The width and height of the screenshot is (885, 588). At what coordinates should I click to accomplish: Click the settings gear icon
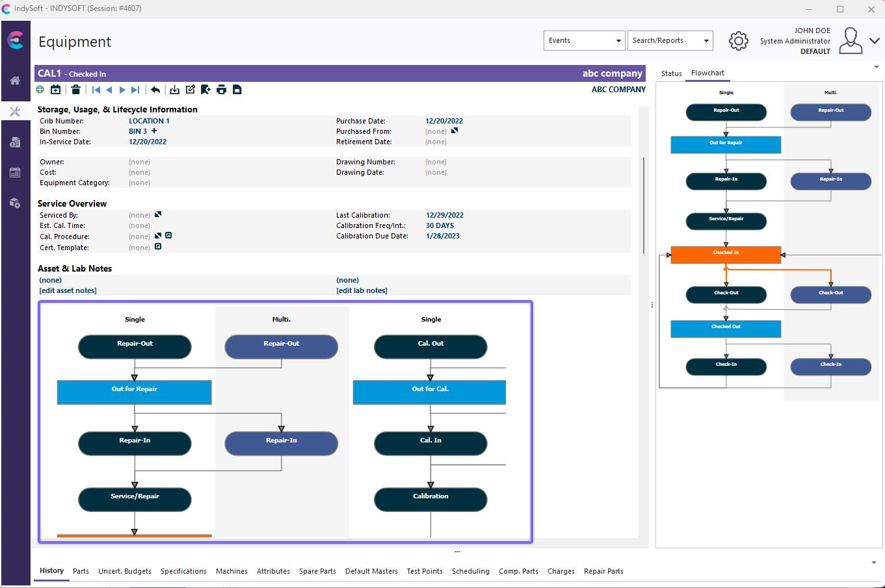click(738, 41)
